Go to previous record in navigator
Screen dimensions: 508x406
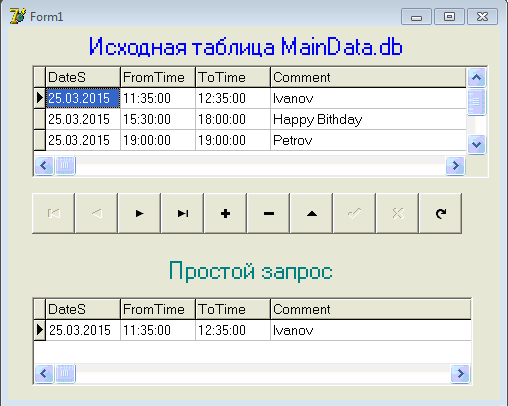96,213
